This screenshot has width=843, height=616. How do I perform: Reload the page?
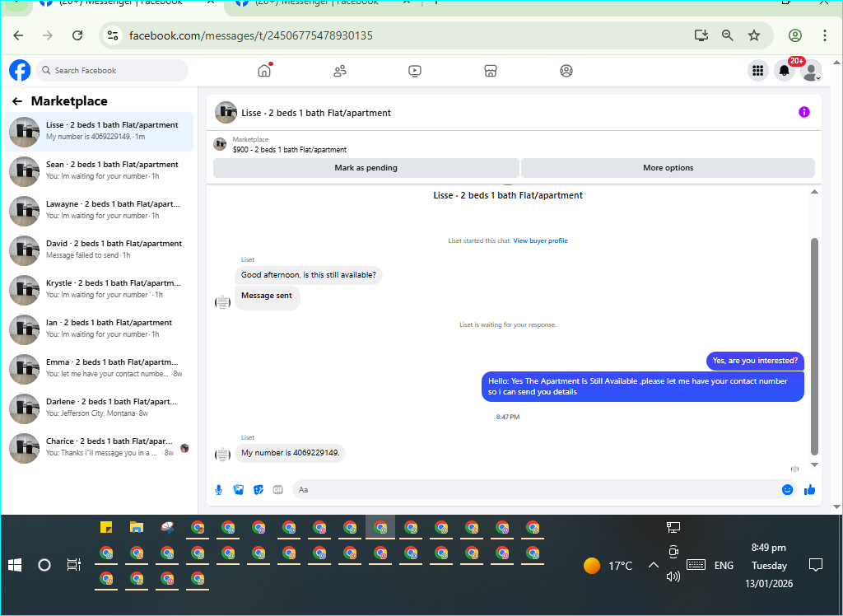[77, 35]
